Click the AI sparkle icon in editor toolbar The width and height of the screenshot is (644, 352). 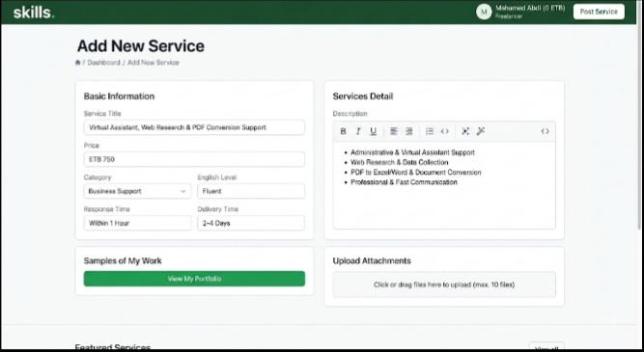[465, 131]
